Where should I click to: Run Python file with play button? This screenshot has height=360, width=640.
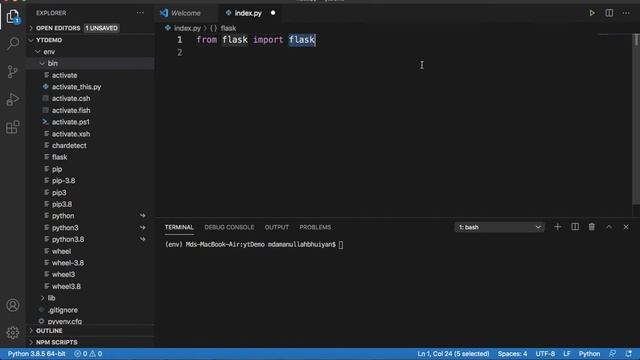(x=592, y=13)
